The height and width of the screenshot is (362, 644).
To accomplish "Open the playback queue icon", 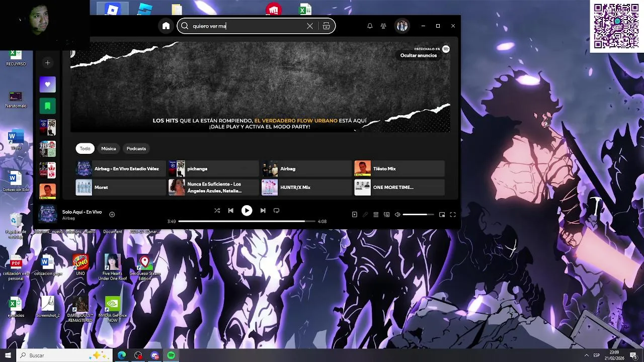I will click(x=376, y=215).
